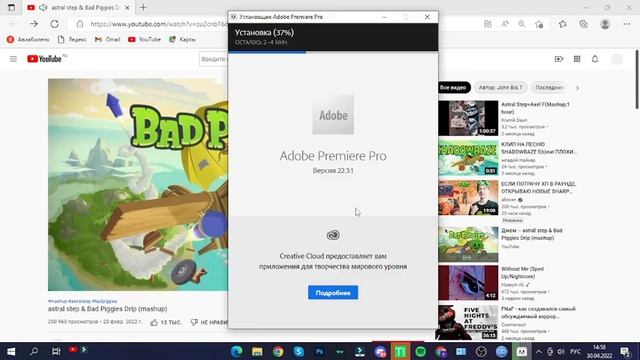This screenshot has width=640, height=360.
Task: Click the zoom magnifier icon in address bar
Action: [522, 24]
